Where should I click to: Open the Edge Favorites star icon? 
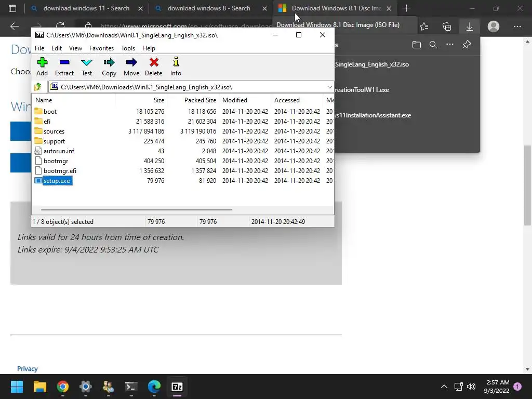424,26
